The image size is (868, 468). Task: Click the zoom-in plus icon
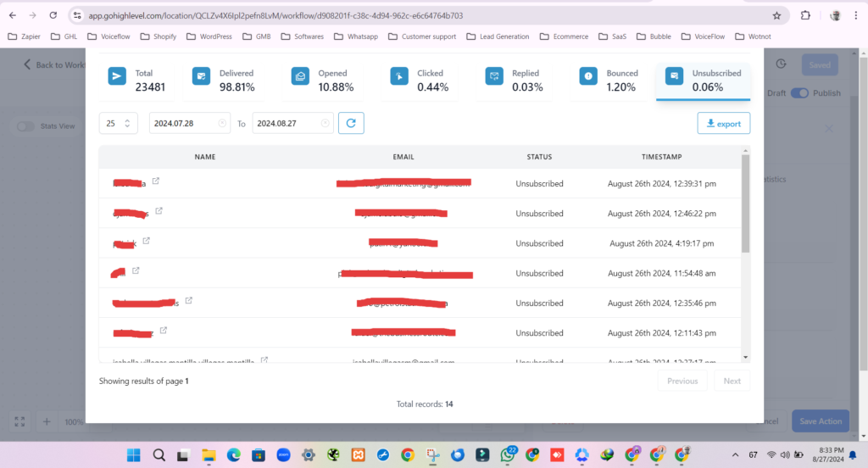coord(47,421)
